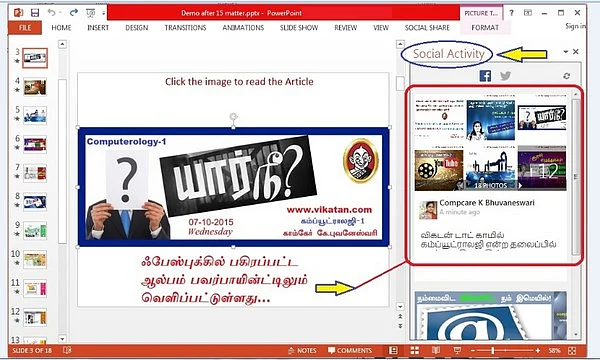Select slide 3 thumbnail
The height and width of the screenshot is (360, 600).
(x=35, y=58)
